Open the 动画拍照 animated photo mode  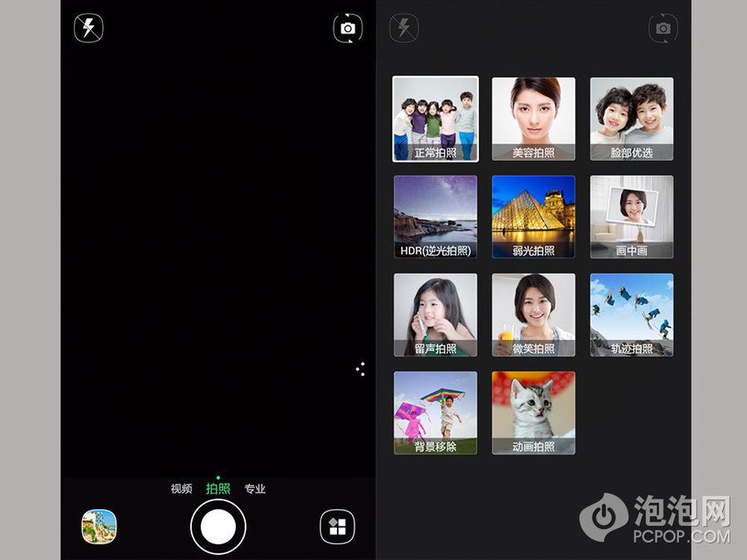(x=533, y=412)
